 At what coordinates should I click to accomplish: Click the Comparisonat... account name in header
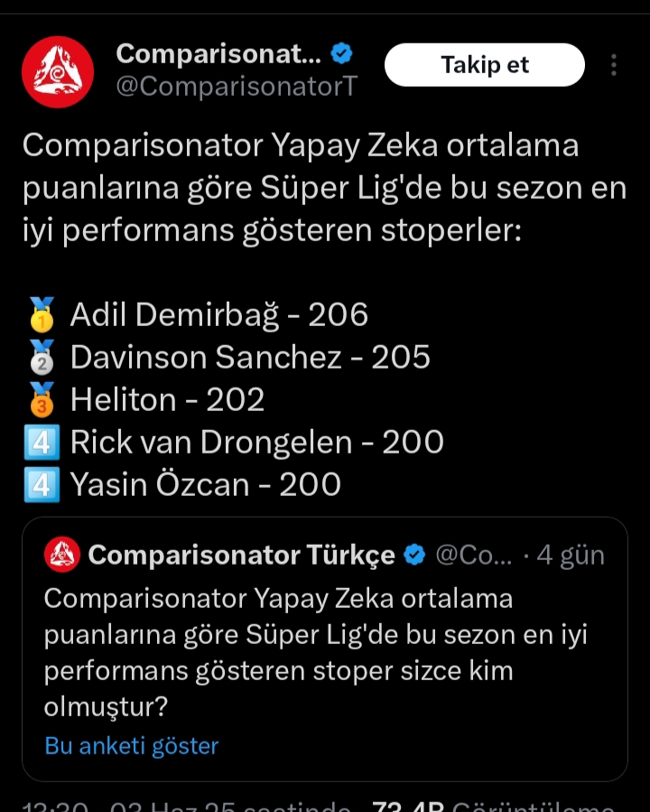pyautogui.click(x=218, y=54)
